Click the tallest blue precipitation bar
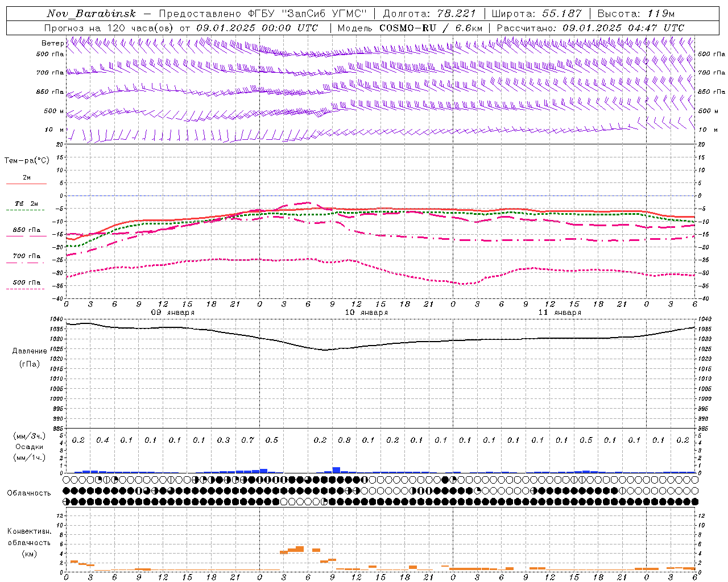 [x=336, y=470]
